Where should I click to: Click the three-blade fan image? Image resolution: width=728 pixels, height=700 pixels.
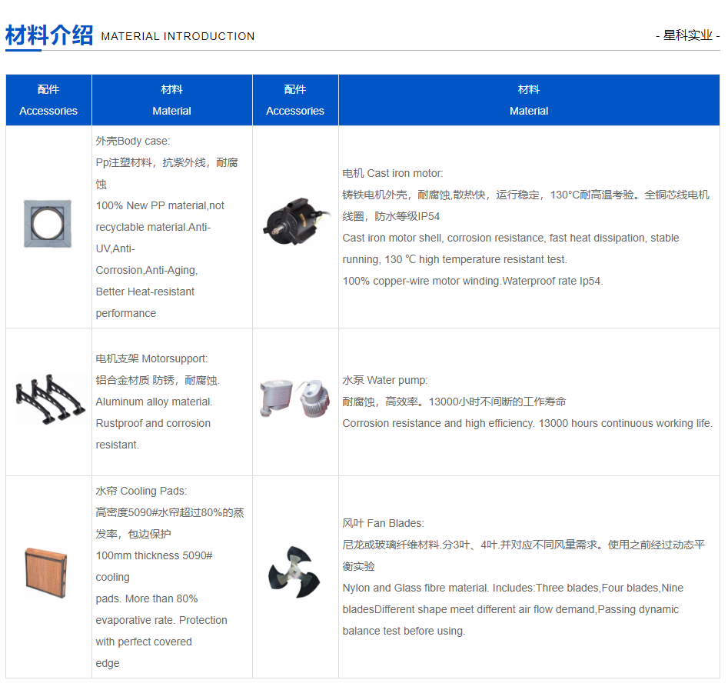tap(294, 572)
